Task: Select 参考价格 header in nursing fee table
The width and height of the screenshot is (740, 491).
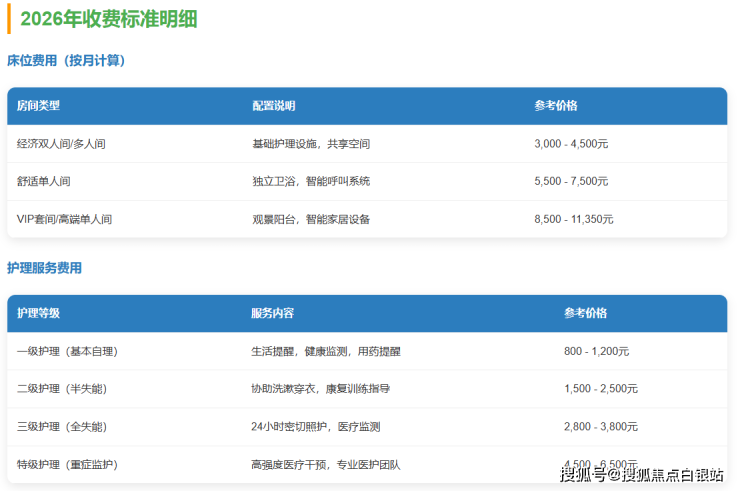Action: coord(585,314)
